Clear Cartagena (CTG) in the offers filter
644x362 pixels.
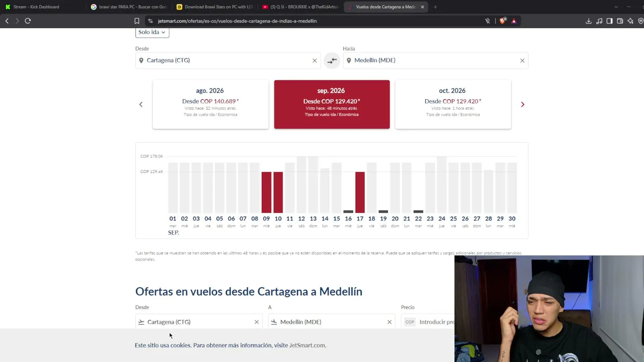point(257,322)
